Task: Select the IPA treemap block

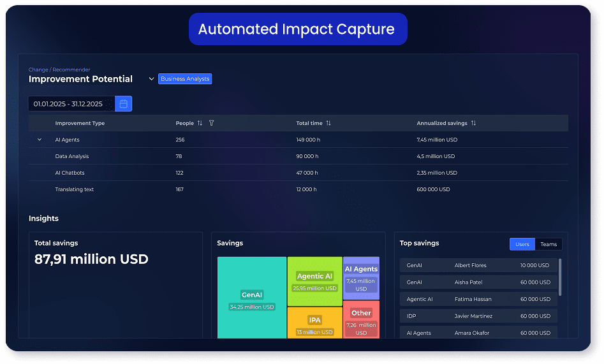Action: (314, 323)
